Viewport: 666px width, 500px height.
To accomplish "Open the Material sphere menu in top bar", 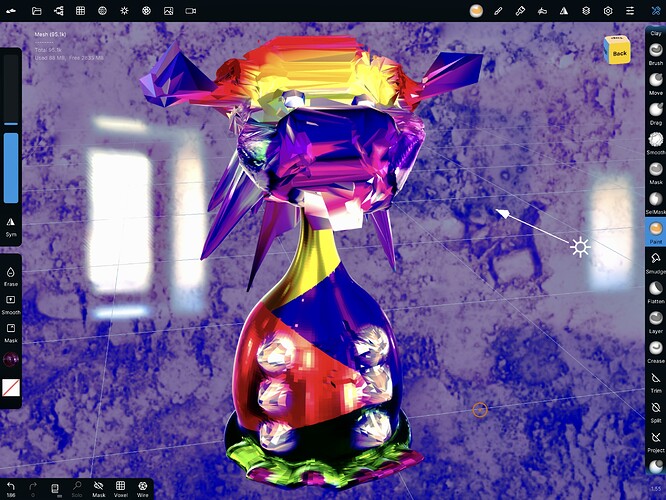I will coord(476,11).
